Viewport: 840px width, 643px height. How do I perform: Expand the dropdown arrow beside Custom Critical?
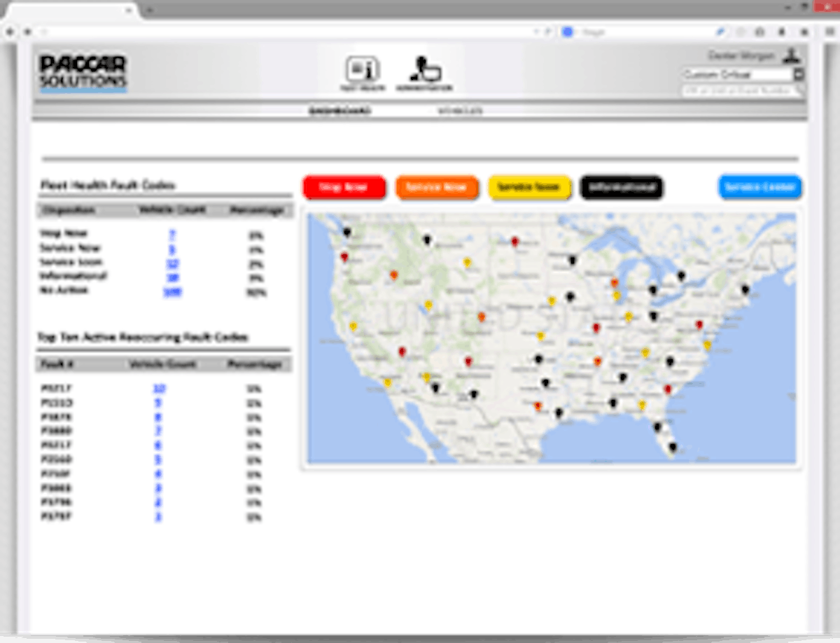click(x=797, y=75)
